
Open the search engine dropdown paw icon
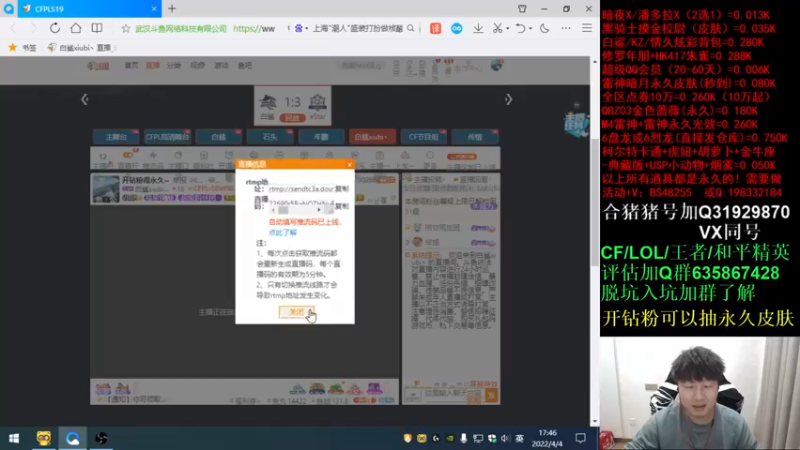[301, 29]
